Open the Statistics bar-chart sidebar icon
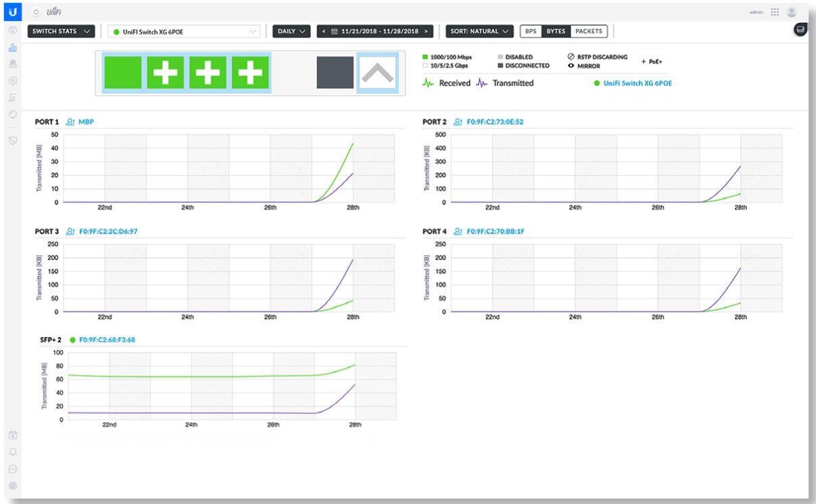The image size is (816, 504). tap(13, 48)
